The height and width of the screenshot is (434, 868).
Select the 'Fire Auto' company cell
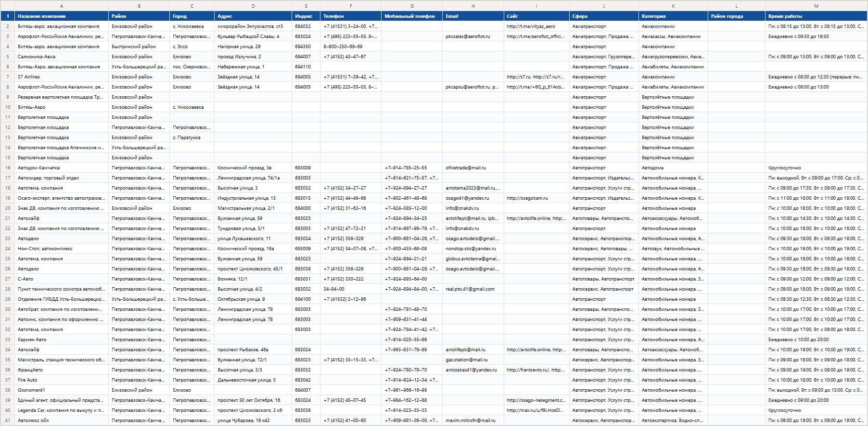tap(62, 380)
